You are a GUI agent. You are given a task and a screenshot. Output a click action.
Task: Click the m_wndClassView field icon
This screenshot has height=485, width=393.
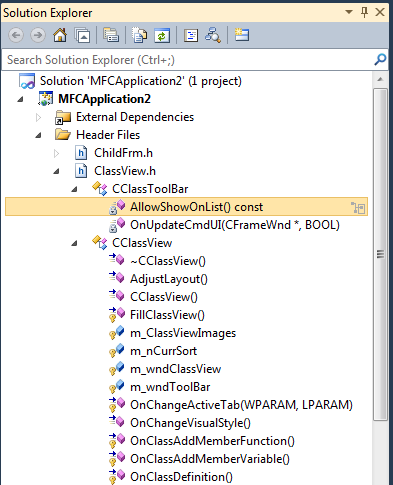coord(117,369)
